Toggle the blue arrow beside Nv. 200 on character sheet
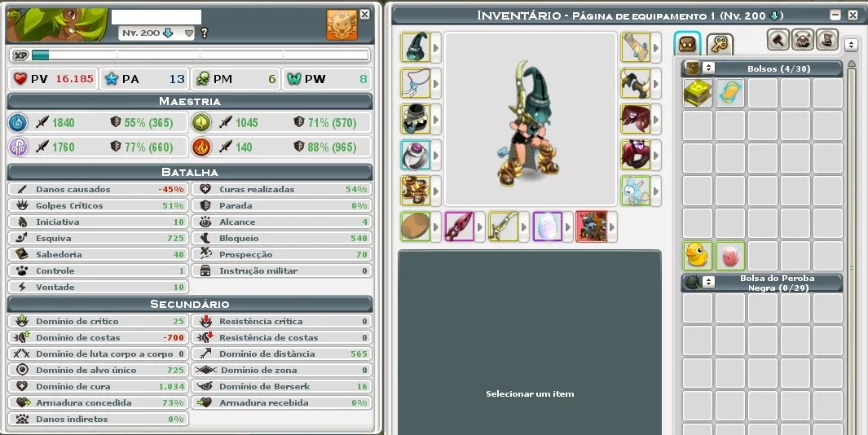 168,33
